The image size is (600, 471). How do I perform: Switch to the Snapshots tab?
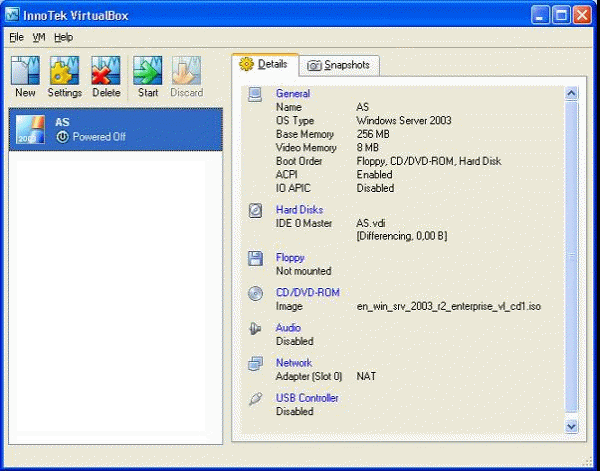pos(339,65)
